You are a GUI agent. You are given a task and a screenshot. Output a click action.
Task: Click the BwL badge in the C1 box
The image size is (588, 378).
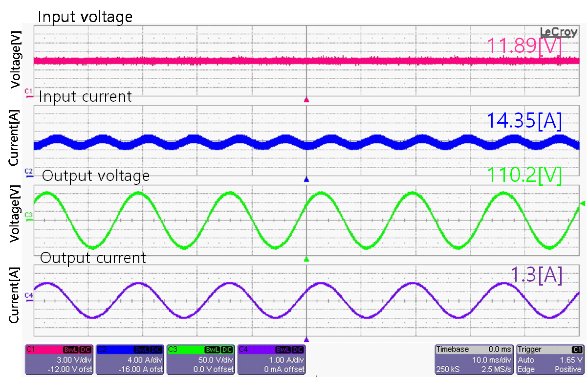pos(70,350)
